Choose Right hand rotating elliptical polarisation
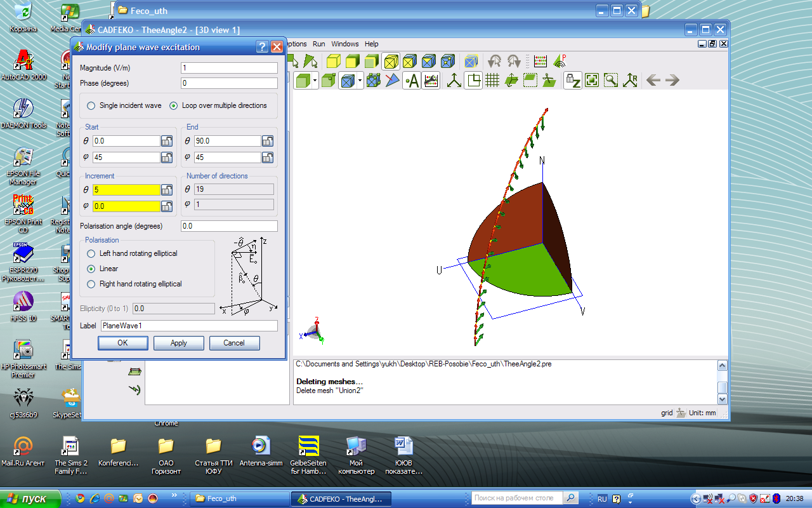 91,284
